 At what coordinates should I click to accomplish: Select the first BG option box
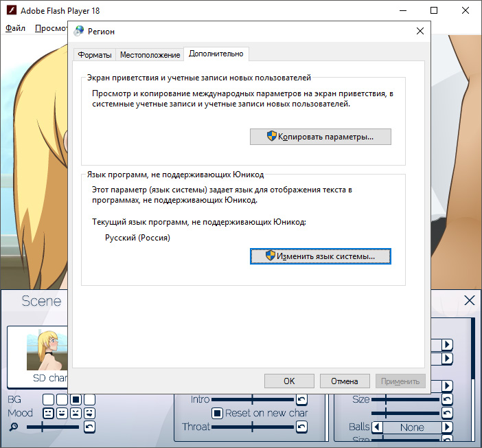click(x=48, y=399)
